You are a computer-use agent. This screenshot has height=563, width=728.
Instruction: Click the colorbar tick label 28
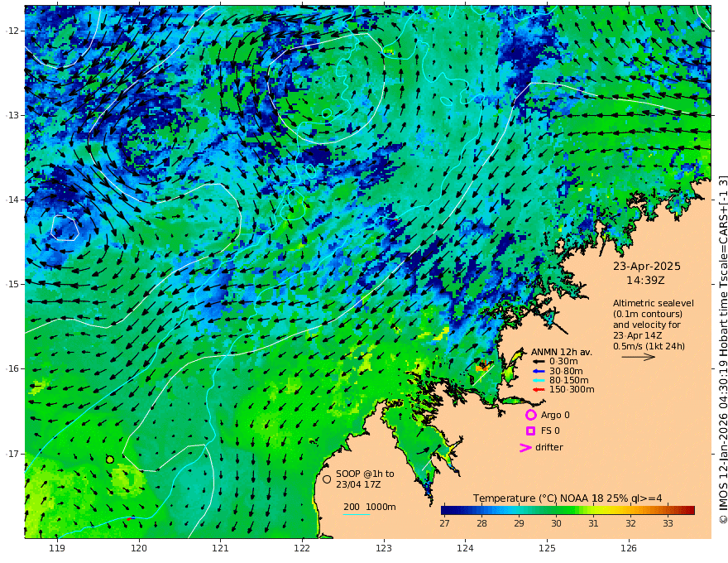481,523
